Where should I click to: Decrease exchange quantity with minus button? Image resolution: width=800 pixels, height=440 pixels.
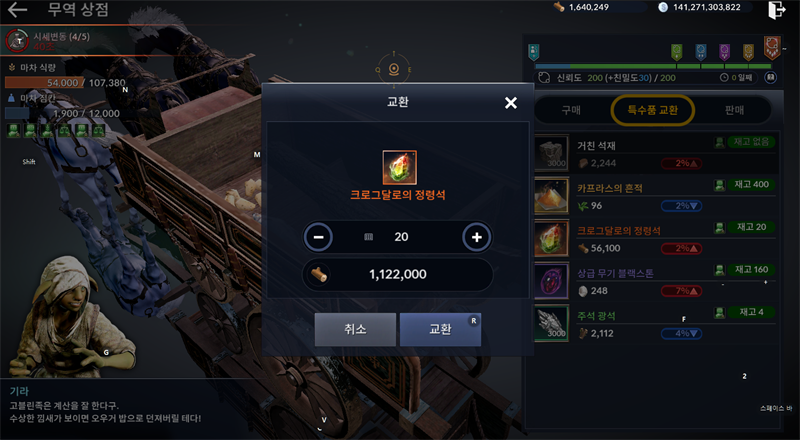pos(318,237)
